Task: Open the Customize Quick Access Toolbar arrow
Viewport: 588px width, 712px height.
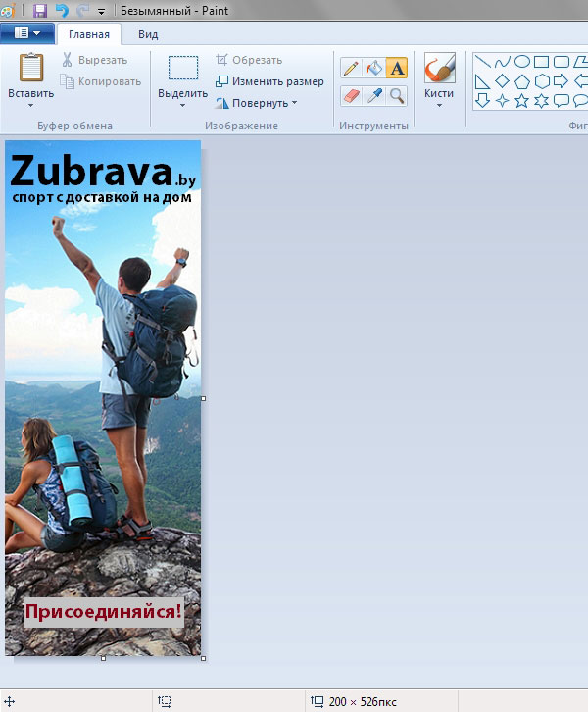Action: click(102, 11)
